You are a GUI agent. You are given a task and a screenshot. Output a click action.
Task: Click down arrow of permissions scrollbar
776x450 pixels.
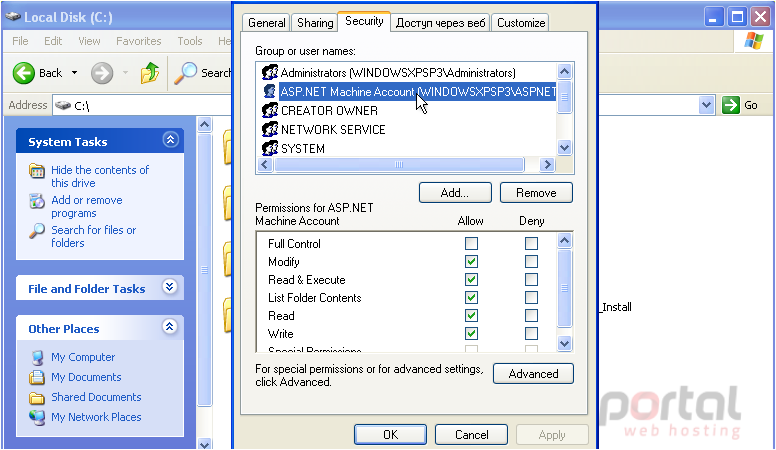click(x=564, y=343)
